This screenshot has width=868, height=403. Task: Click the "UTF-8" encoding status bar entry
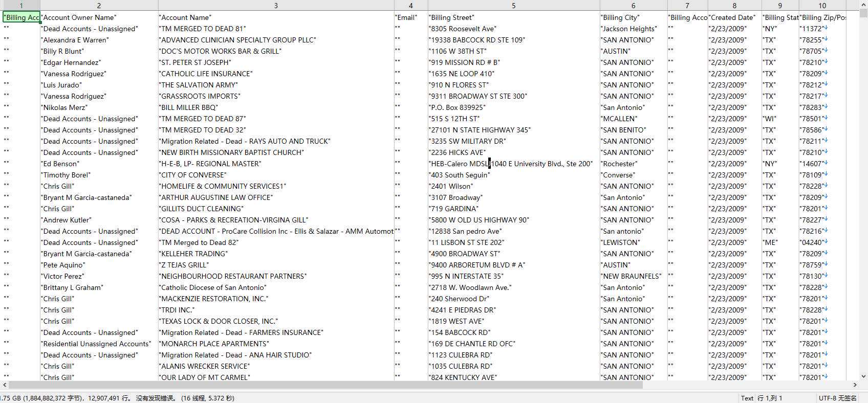click(838, 398)
